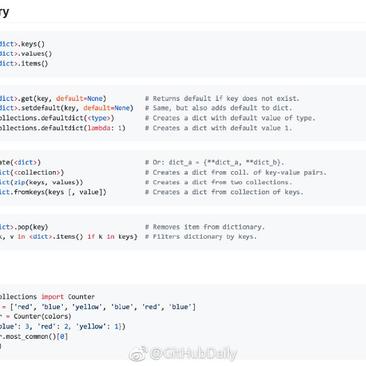Click the '(<collection>)' code line
366x366 pixels.
(x=32, y=172)
